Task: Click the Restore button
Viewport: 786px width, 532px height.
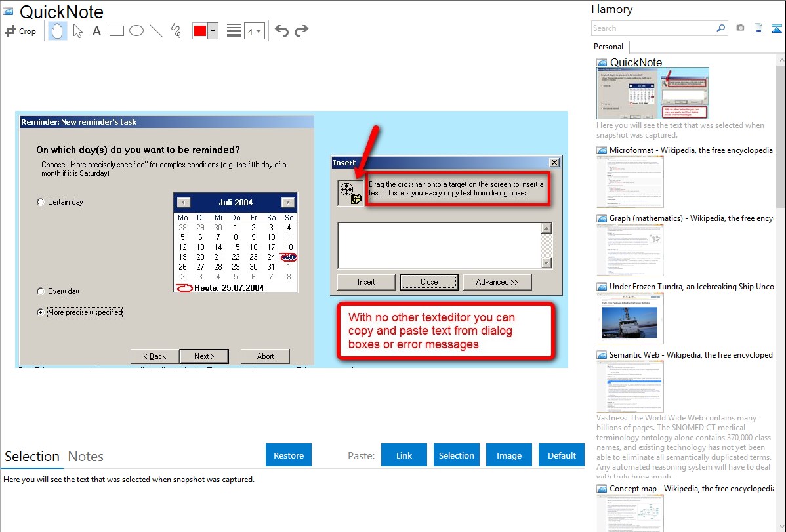Action: [x=289, y=455]
